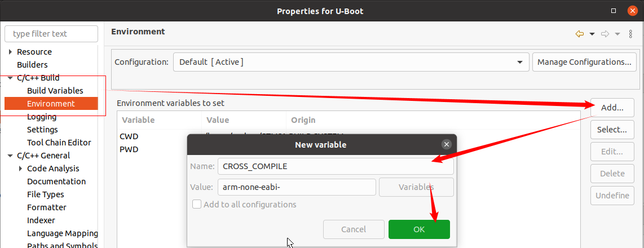
Task: Click the back navigation arrow icon
Action: pos(580,34)
